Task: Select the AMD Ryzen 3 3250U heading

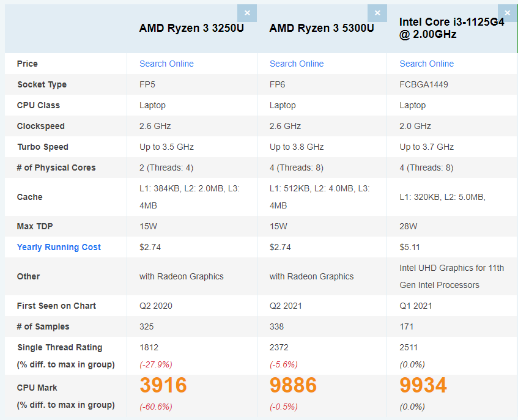Action: 191,28
